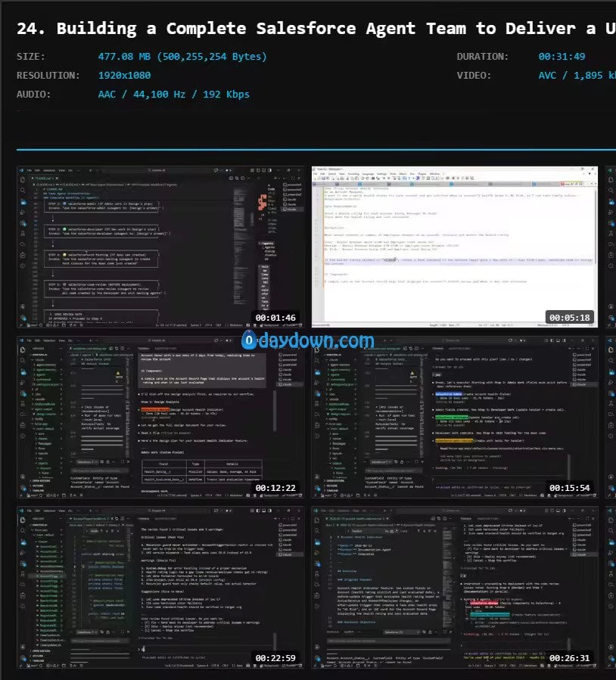Open the thumbnail captured at 00:12:22
This screenshot has width=616, height=680.
point(160,417)
